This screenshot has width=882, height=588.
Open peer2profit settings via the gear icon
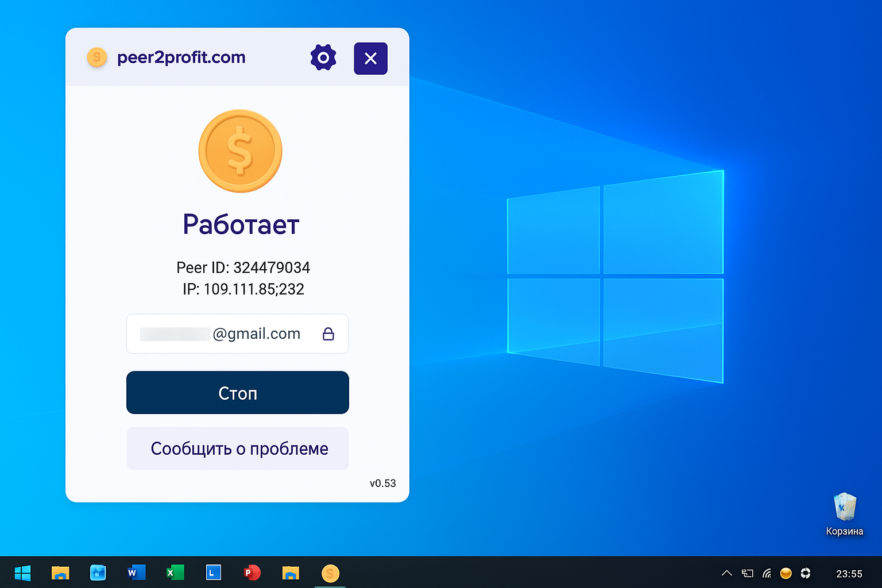pyautogui.click(x=323, y=58)
